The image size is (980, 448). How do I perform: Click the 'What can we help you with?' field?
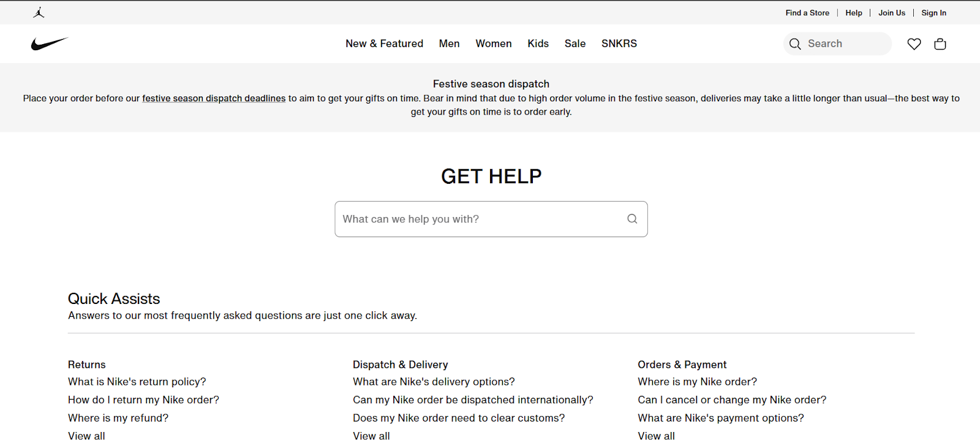tap(491, 219)
